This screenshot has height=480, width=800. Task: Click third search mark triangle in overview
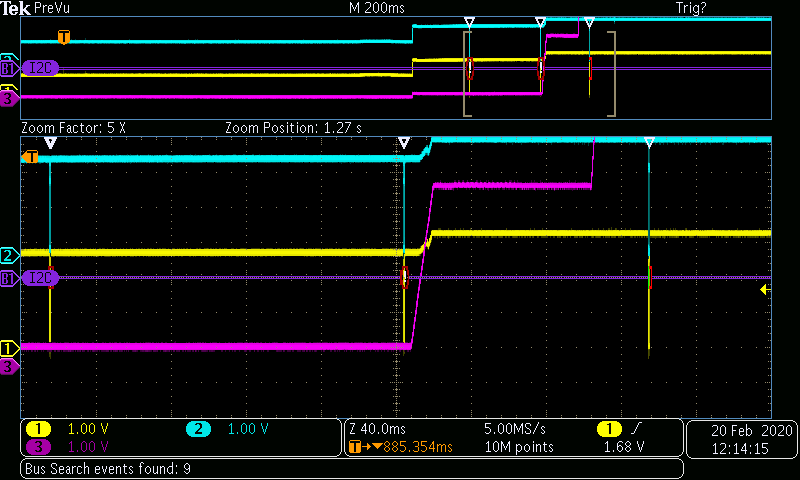point(589,22)
